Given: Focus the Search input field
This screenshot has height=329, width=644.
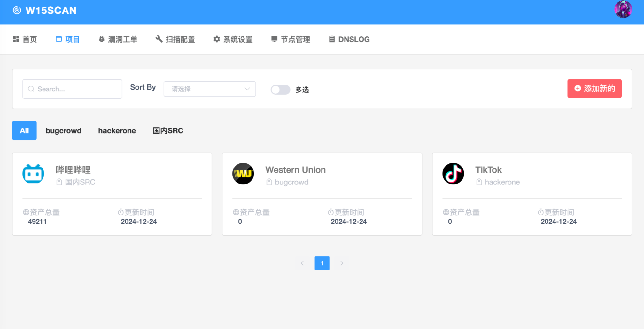Looking at the screenshot, I should coord(72,89).
